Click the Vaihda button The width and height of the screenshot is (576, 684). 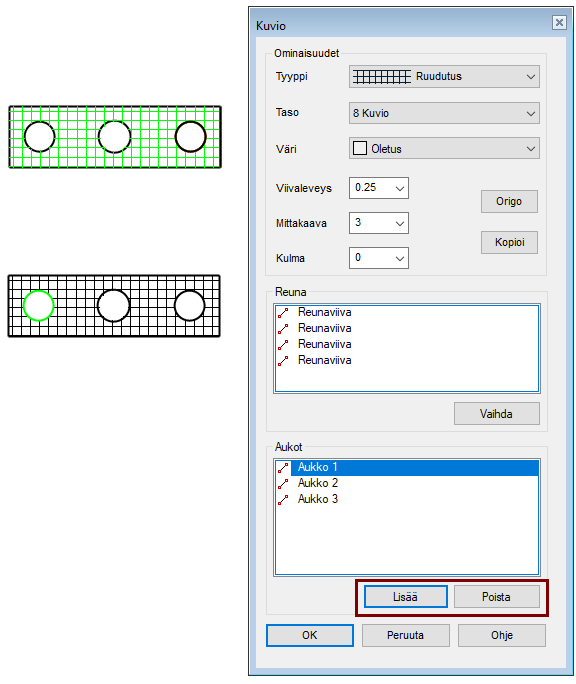tap(497, 414)
